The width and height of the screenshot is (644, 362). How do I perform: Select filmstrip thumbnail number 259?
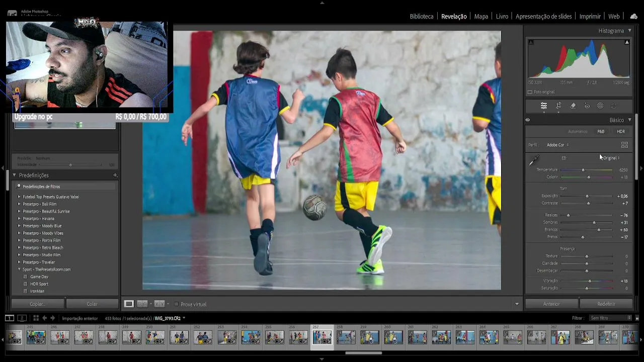point(369,337)
